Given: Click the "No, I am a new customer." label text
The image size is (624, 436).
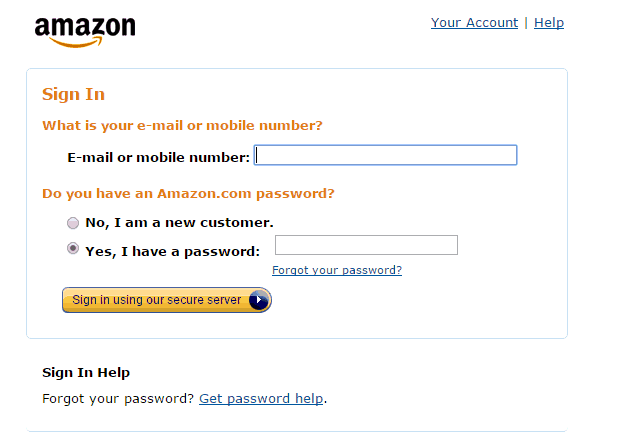Looking at the screenshot, I should (x=179, y=223).
